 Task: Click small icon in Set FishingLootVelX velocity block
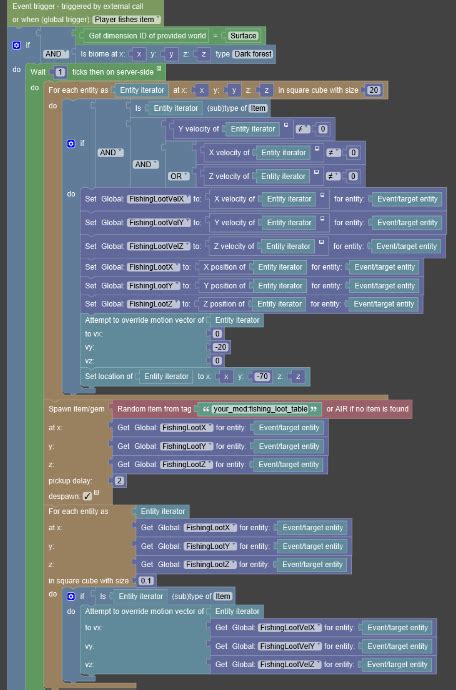[322, 195]
